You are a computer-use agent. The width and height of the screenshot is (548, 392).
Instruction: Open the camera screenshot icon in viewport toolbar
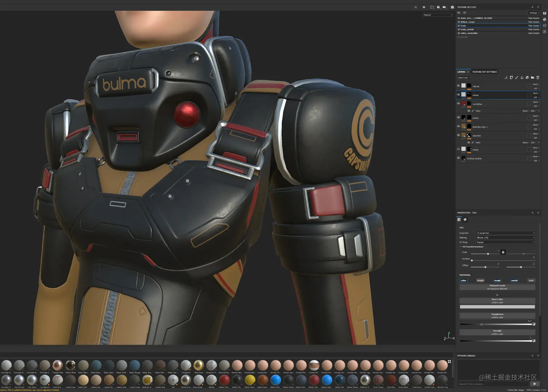click(452, 7)
